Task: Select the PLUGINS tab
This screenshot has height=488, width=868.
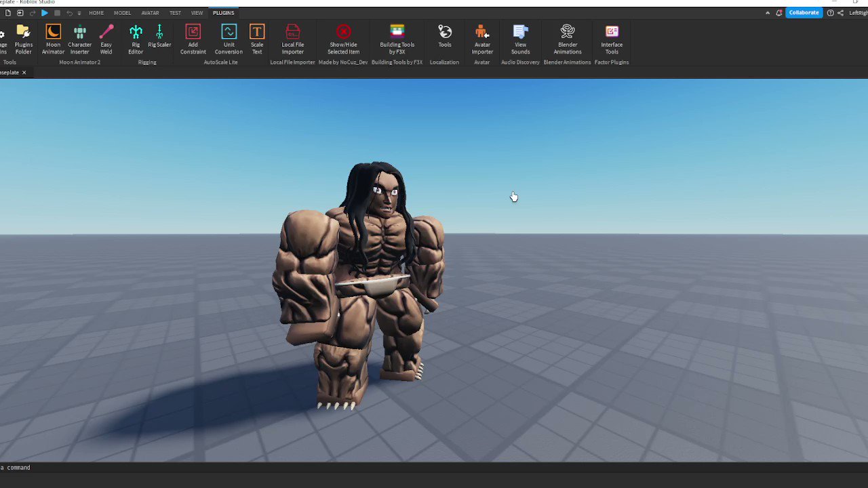Action: 223,13
